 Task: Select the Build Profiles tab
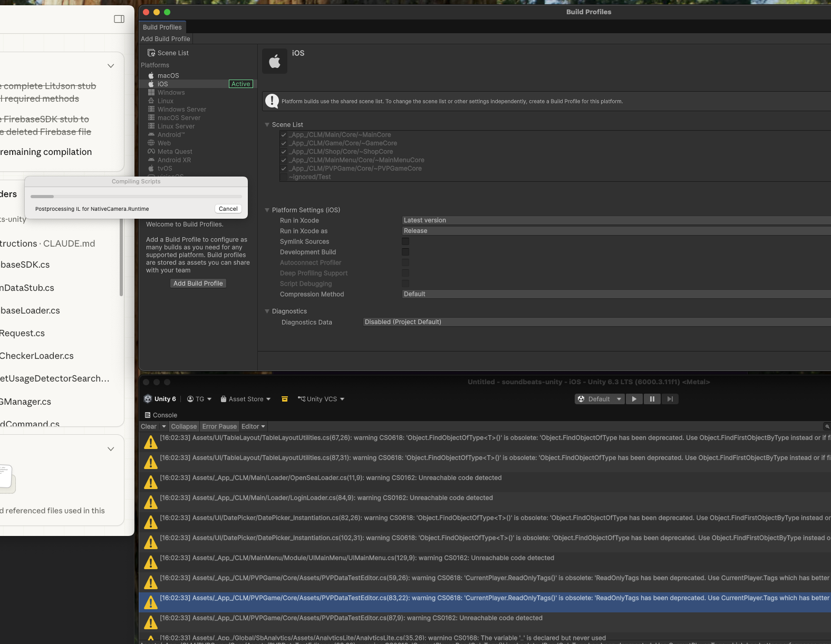[x=162, y=27]
